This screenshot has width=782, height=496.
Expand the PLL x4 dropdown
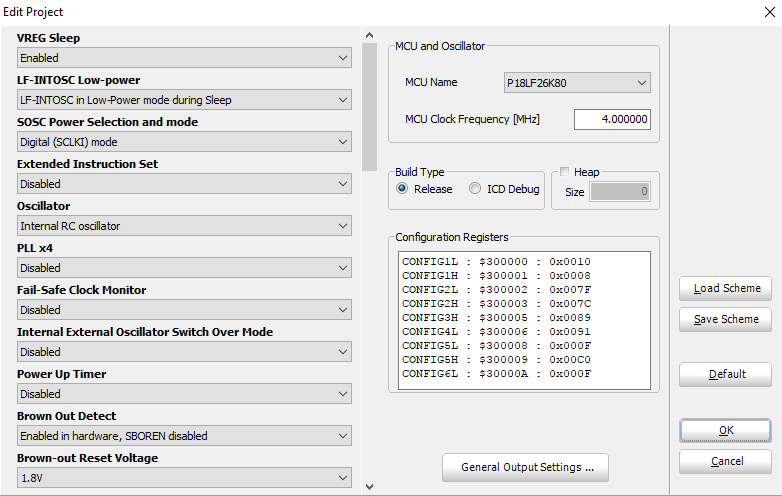click(184, 268)
